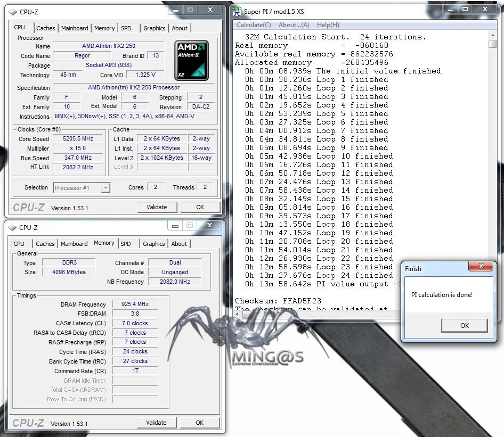This screenshot has width=504, height=437.
Task: Click OK in the bottom CPU-Z window
Action: tap(199, 423)
